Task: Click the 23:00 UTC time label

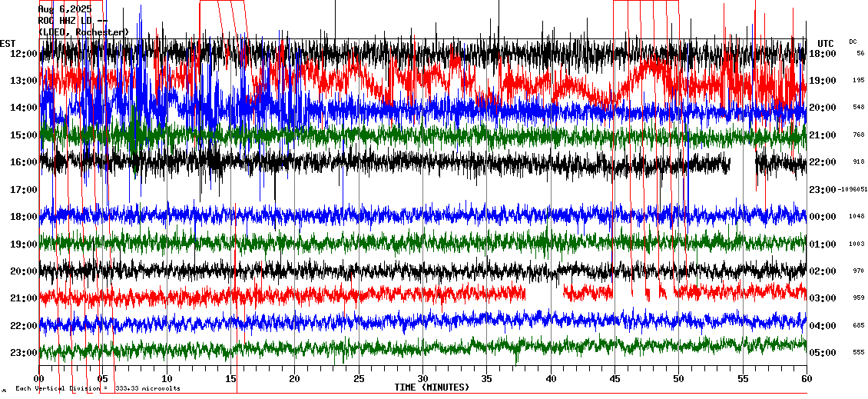Action: 823,190
